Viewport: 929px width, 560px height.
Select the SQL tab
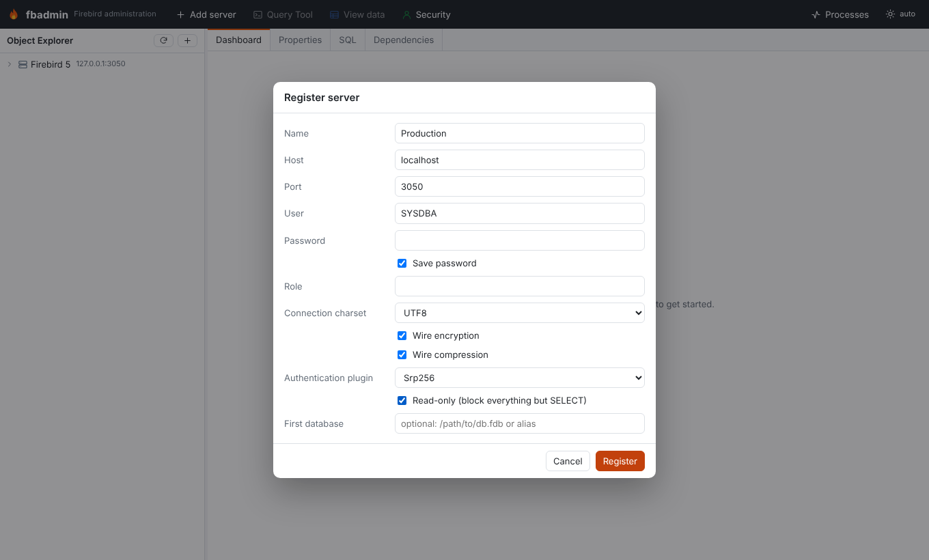tap(348, 40)
